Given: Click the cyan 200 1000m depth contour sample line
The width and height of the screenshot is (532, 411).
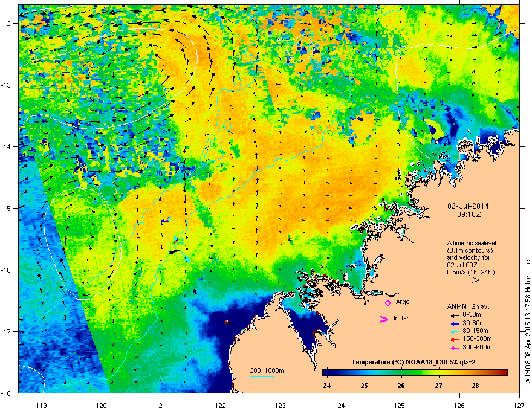Looking at the screenshot, I should click(262, 376).
